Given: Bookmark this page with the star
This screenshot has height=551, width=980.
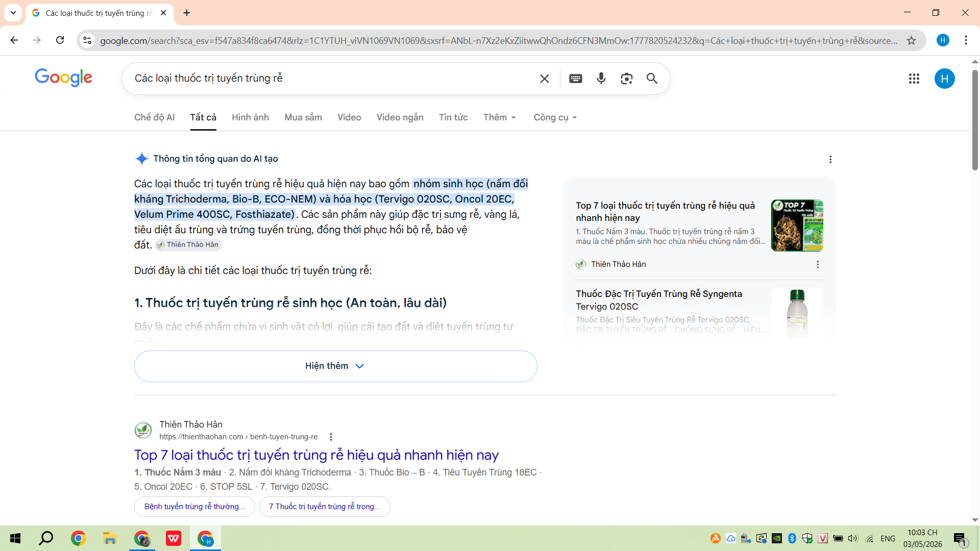Looking at the screenshot, I should click(912, 40).
